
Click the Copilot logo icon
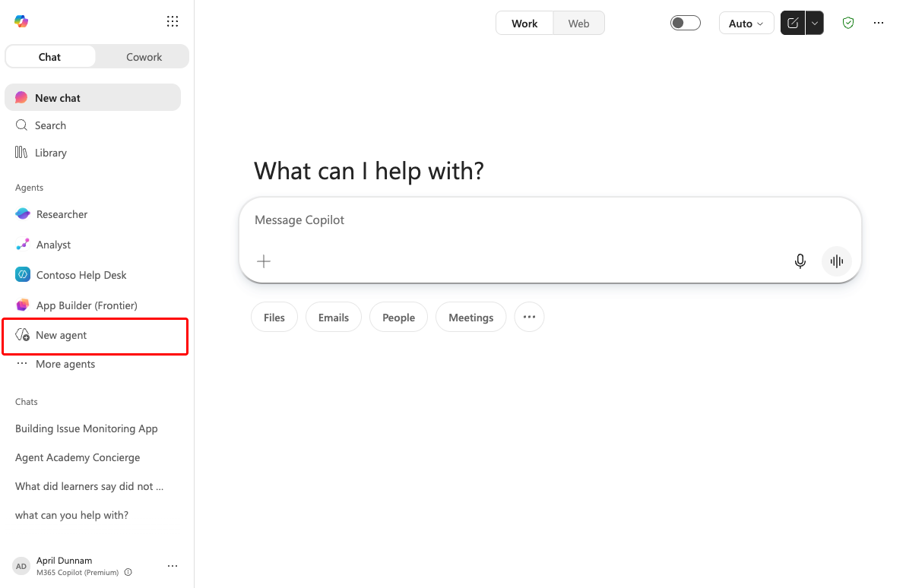(x=21, y=21)
